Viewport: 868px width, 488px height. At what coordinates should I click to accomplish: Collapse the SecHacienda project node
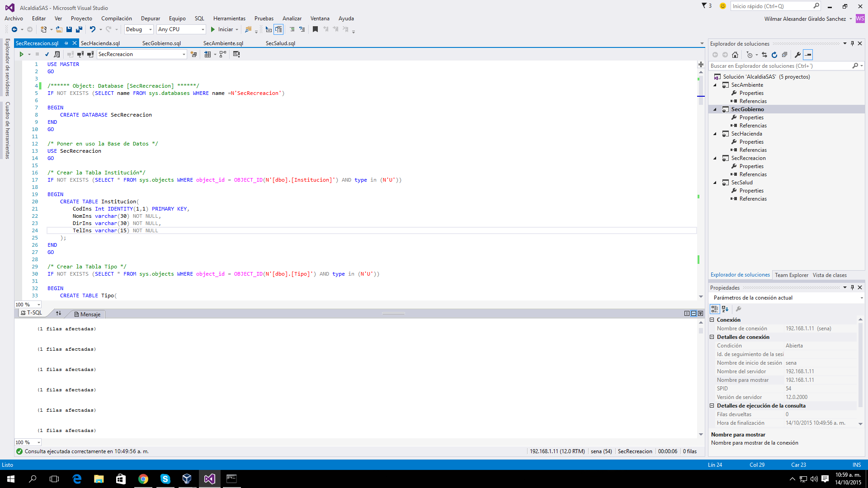[x=715, y=134]
